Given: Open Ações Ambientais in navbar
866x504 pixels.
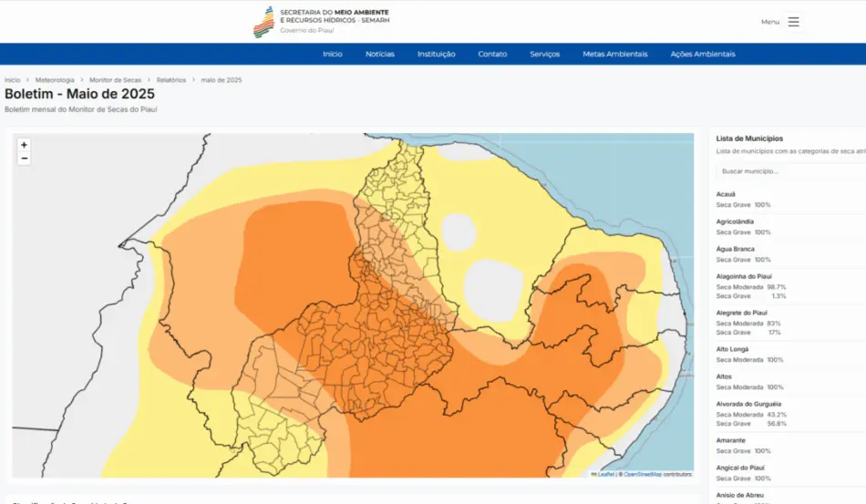Looking at the screenshot, I should tap(703, 54).
